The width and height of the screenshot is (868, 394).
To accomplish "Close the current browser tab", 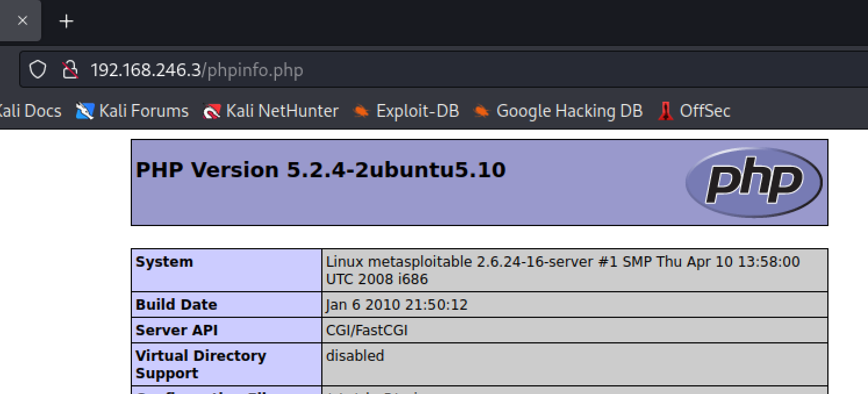I will (x=23, y=21).
